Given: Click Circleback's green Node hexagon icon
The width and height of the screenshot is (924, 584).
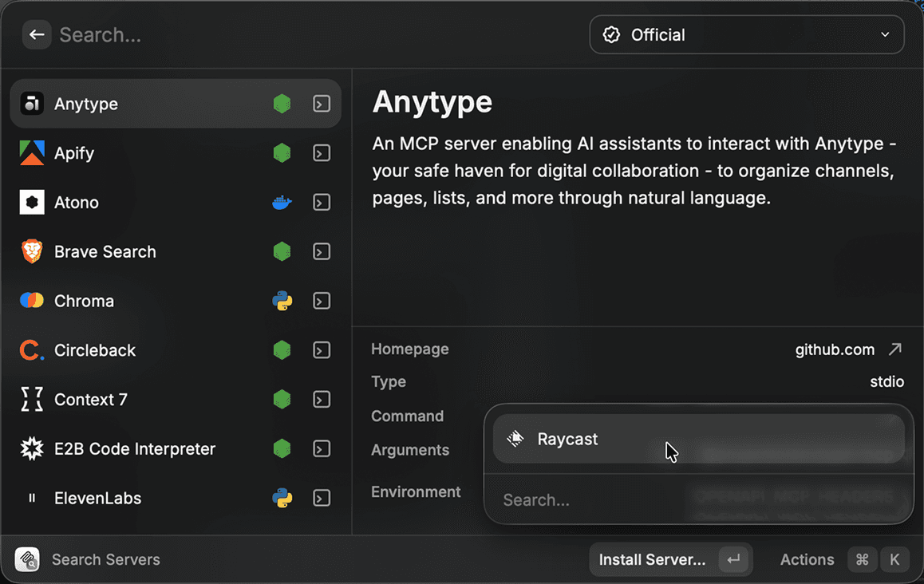Looking at the screenshot, I should 282,350.
